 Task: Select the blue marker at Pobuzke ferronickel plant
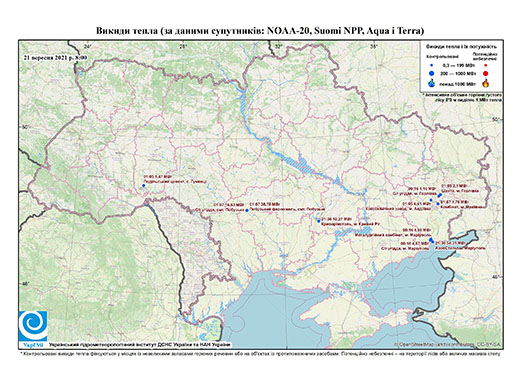[247, 210]
